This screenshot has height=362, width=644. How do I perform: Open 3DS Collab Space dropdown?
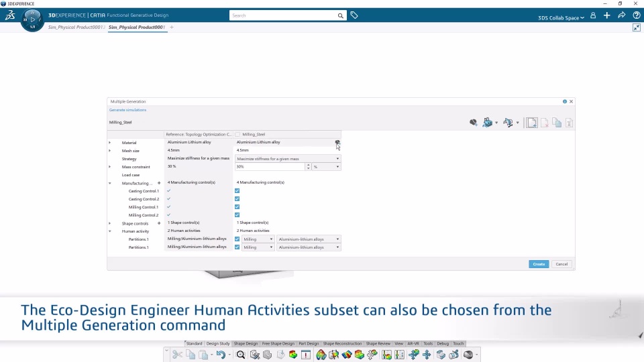tap(561, 17)
